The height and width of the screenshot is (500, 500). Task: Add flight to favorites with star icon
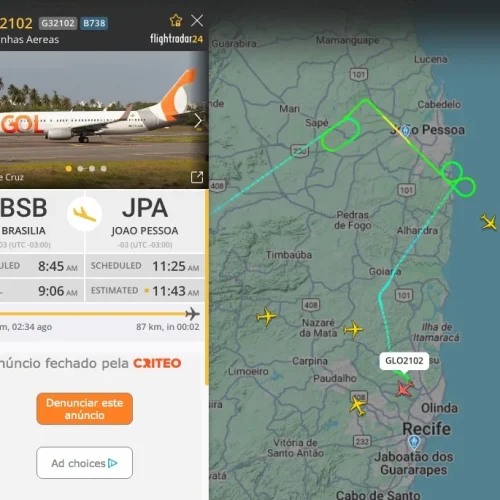click(x=176, y=21)
